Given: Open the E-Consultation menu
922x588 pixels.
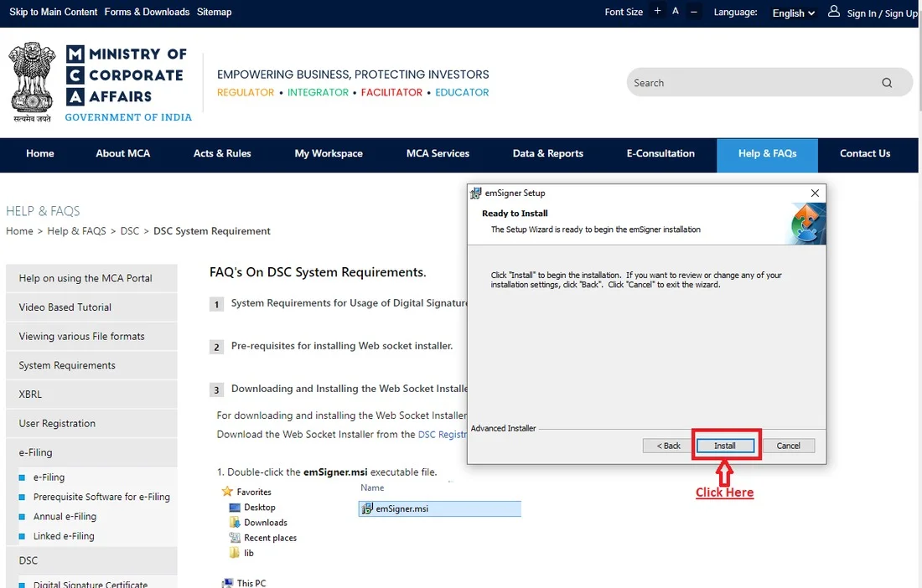Looking at the screenshot, I should coord(660,153).
